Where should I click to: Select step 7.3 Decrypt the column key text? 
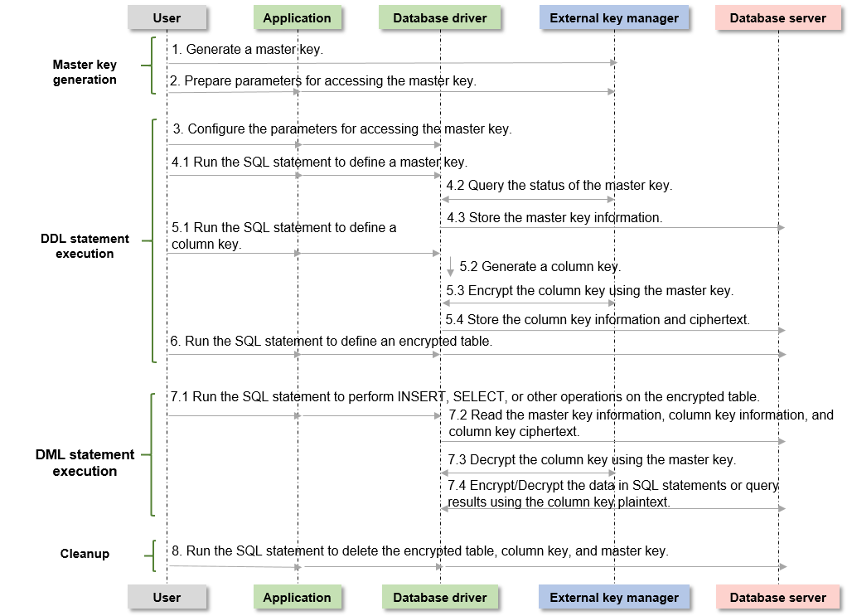pos(592,459)
